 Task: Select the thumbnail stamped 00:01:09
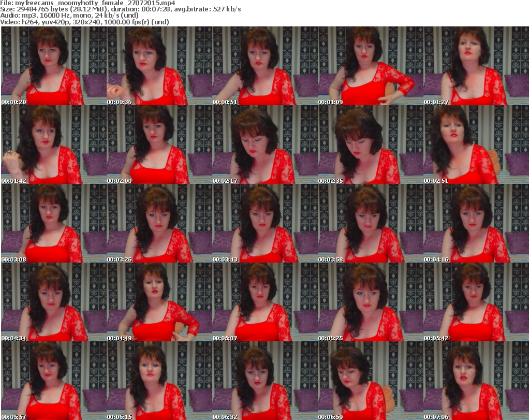[371, 66]
